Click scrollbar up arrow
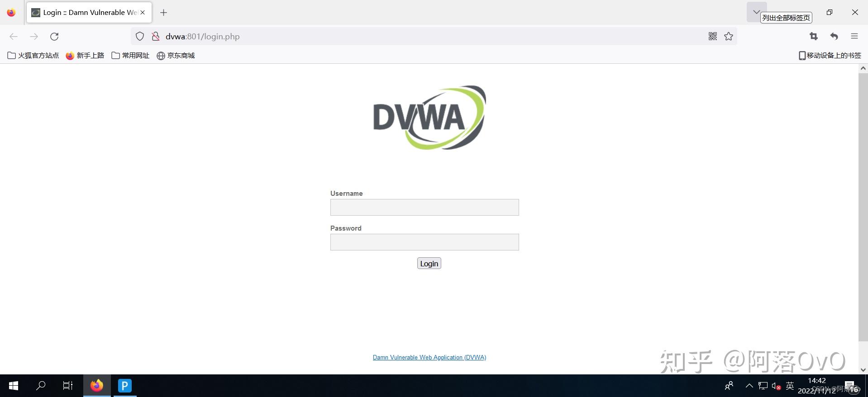 (863, 69)
